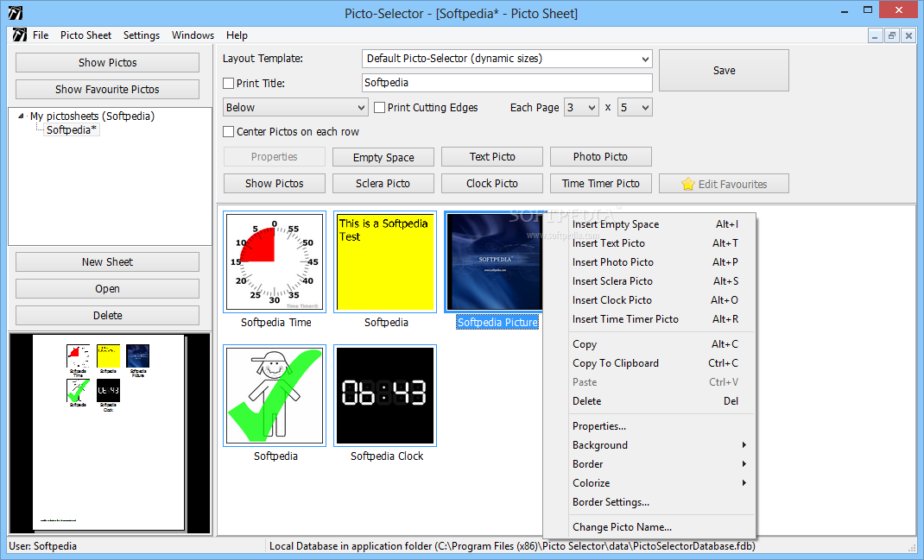924x560 pixels.
Task: Select the yellow Softpedia text picto
Action: coord(385,262)
